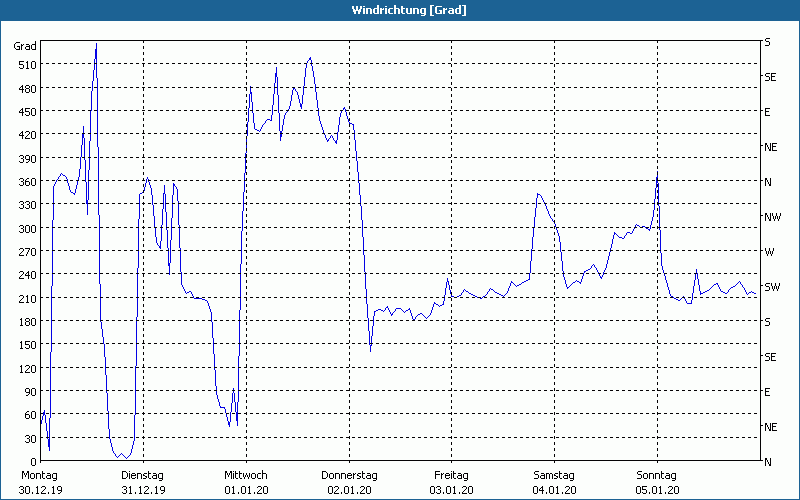The height and width of the screenshot is (500, 800).
Task: Select the Montag 30.12.19 date label
Action: (41, 482)
